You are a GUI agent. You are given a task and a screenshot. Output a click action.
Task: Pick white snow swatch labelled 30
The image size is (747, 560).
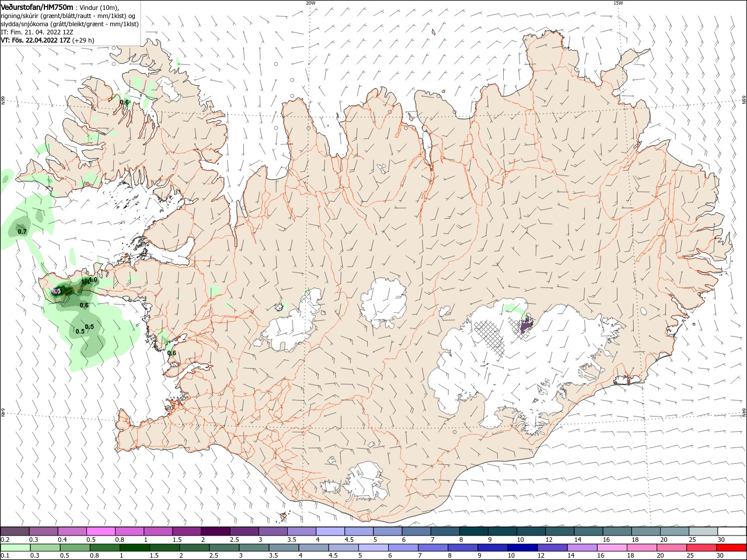pos(732,531)
